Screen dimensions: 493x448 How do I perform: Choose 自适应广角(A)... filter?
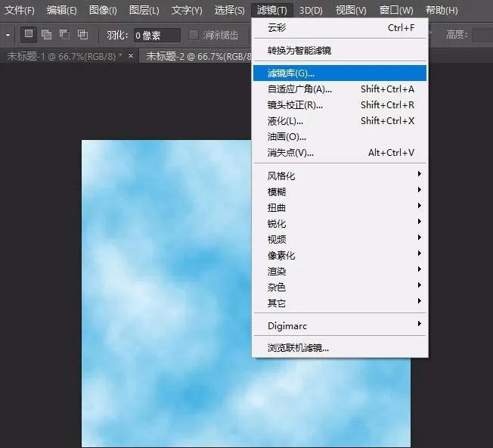[340, 89]
